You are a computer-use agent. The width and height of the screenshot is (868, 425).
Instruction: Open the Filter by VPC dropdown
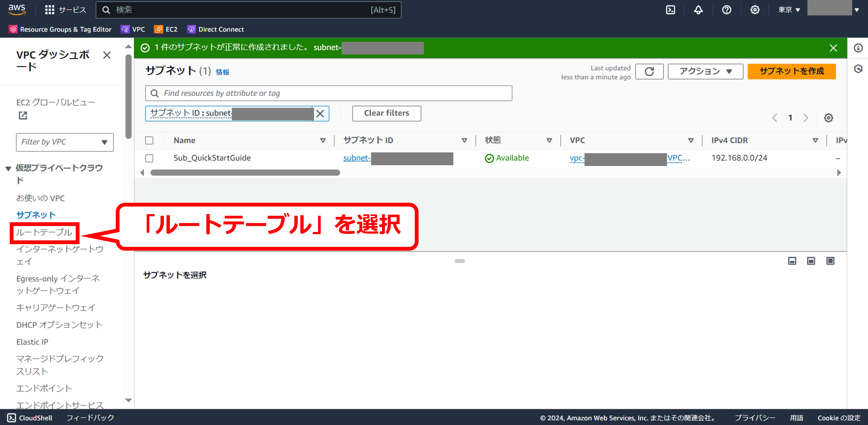point(65,142)
